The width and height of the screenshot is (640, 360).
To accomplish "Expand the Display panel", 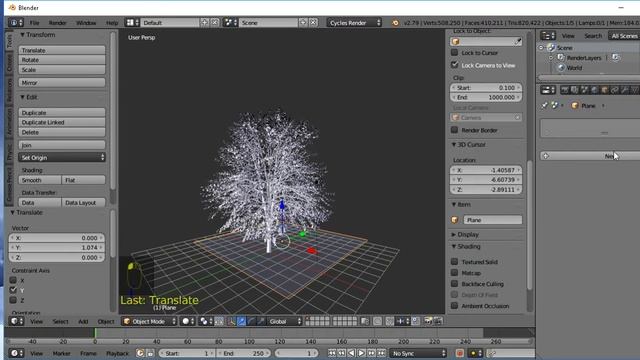I will point(454,235).
